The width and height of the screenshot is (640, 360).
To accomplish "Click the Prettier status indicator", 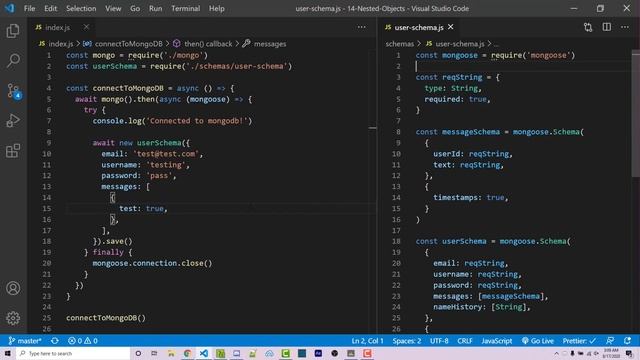I will pyautogui.click(x=579, y=340).
